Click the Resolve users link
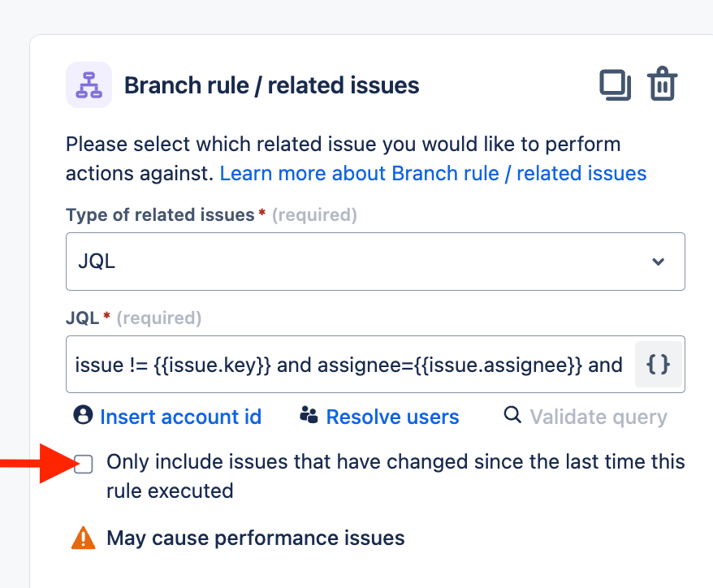 point(392,417)
